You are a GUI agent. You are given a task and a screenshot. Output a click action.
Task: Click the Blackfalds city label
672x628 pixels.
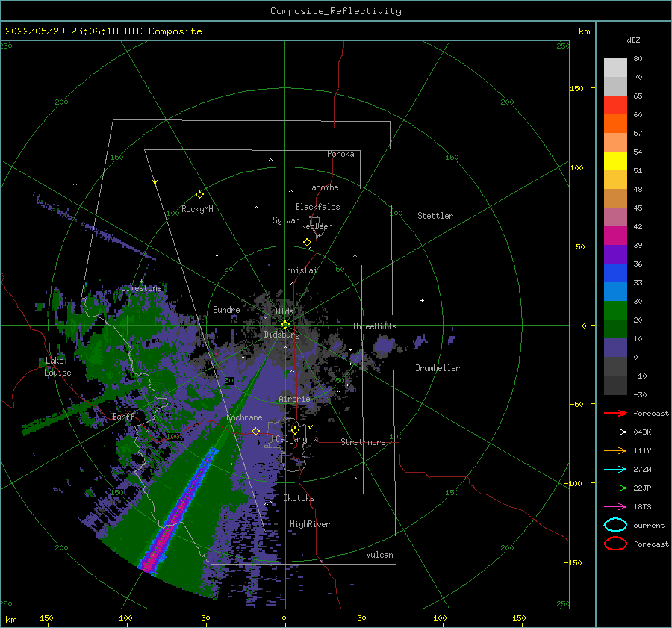click(x=317, y=207)
